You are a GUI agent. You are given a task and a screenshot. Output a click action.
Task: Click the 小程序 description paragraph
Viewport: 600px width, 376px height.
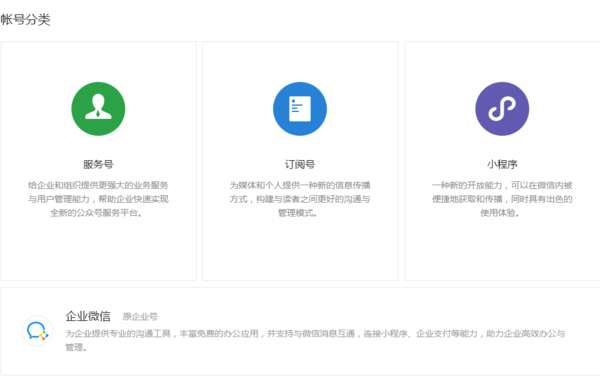(x=502, y=199)
